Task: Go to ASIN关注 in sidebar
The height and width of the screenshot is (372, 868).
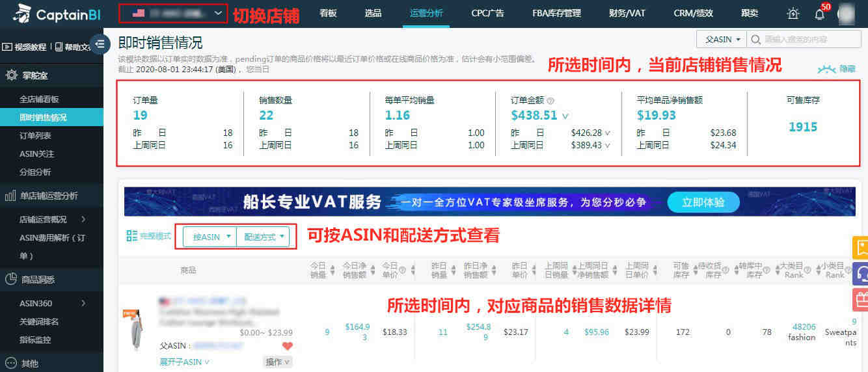Action: point(36,154)
